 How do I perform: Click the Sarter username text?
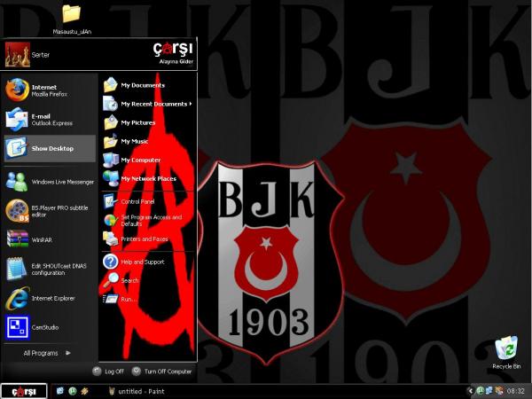[41, 55]
